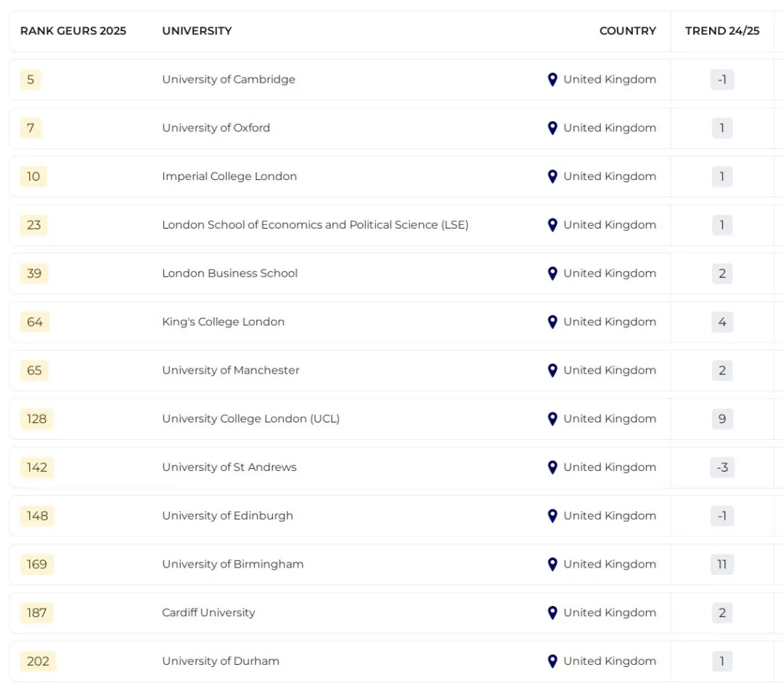
Task: Select the Cardiff University name
Action: [x=208, y=613]
